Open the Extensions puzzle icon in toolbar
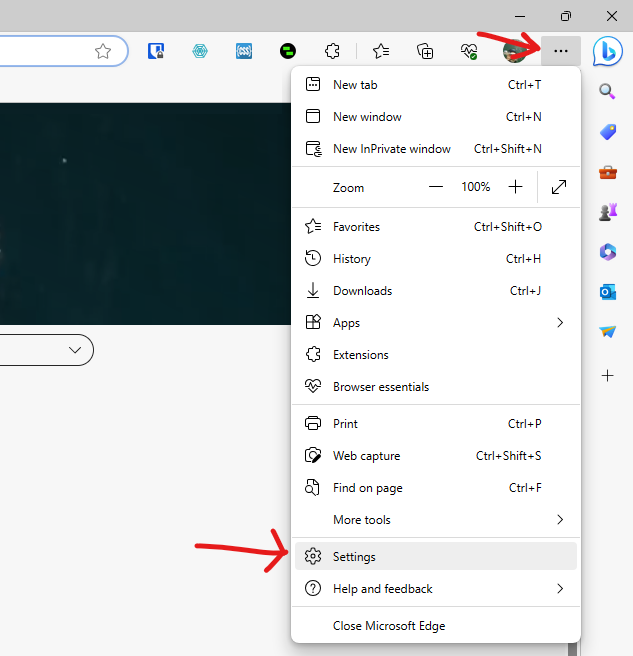The width and height of the screenshot is (633, 656). click(332, 51)
